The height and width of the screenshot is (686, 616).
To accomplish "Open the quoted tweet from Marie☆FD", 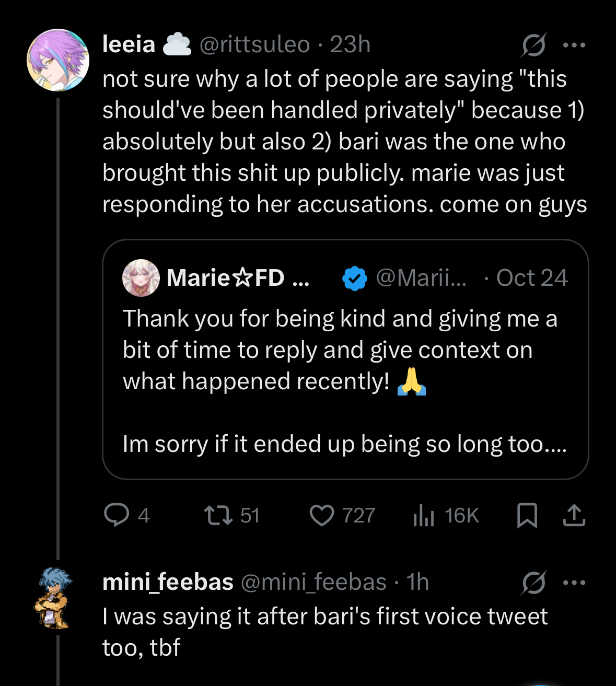I will click(345, 366).
